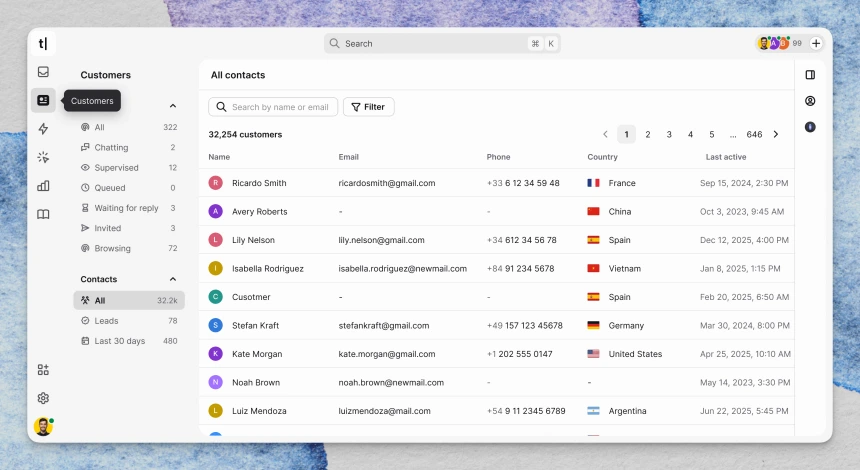Image resolution: width=860 pixels, height=470 pixels.
Task: Click the Argentina flag icon
Action: pyautogui.click(x=593, y=411)
